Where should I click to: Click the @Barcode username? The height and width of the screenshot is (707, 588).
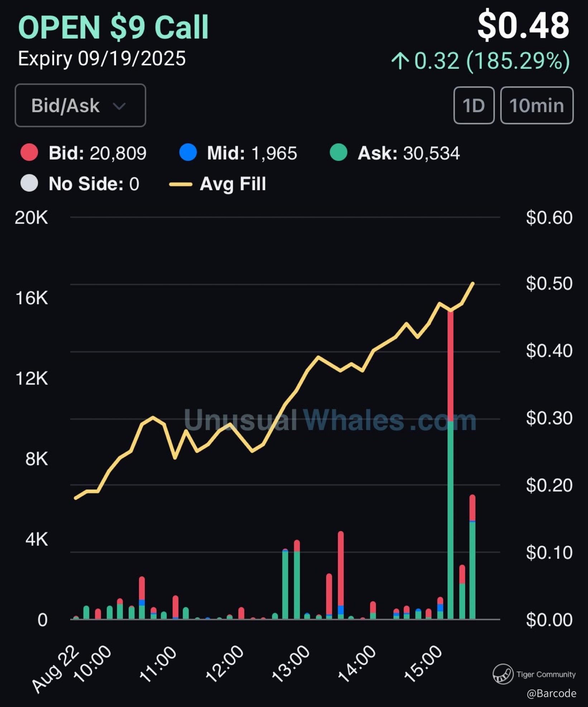point(551,693)
